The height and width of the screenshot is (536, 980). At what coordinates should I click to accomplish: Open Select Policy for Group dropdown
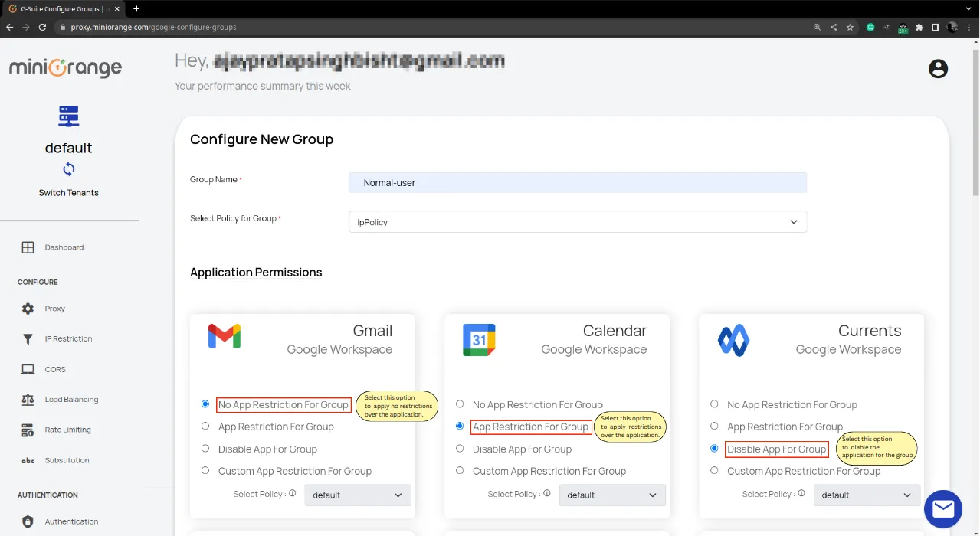[x=578, y=222]
